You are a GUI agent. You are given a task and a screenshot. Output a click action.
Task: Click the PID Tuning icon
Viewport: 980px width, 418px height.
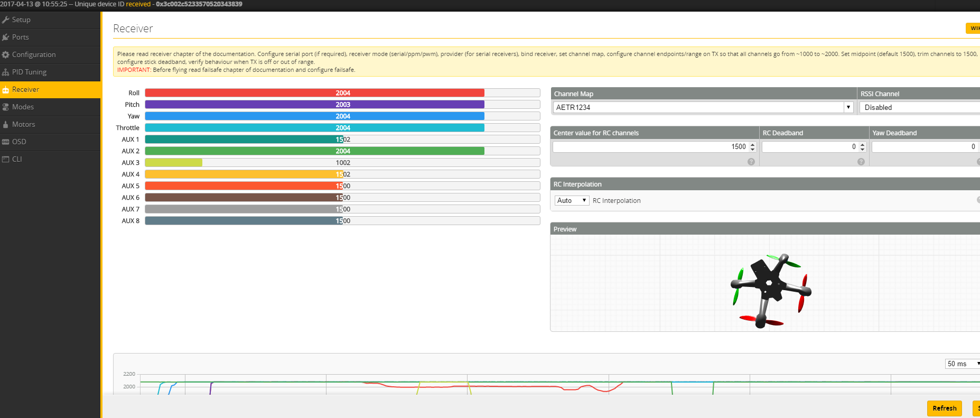pyautogui.click(x=6, y=72)
